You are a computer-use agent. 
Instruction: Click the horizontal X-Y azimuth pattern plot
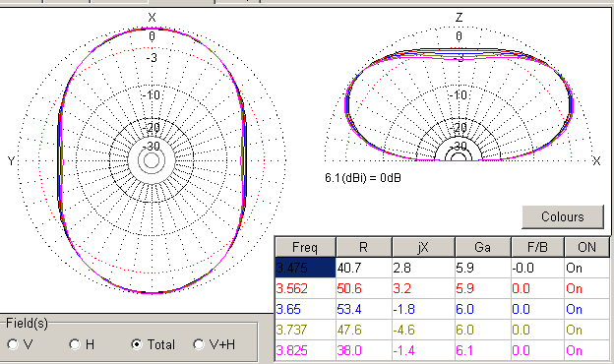(x=152, y=160)
